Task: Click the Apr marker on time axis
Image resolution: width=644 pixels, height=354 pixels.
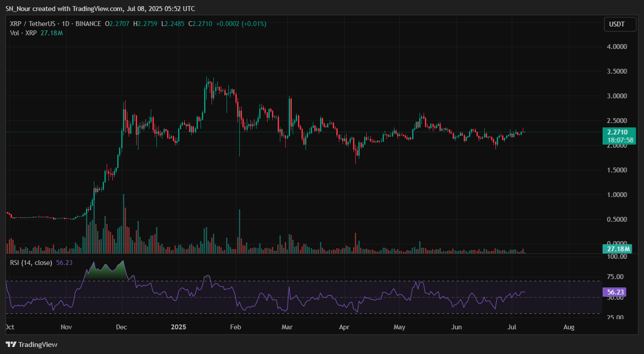Action: (x=344, y=327)
